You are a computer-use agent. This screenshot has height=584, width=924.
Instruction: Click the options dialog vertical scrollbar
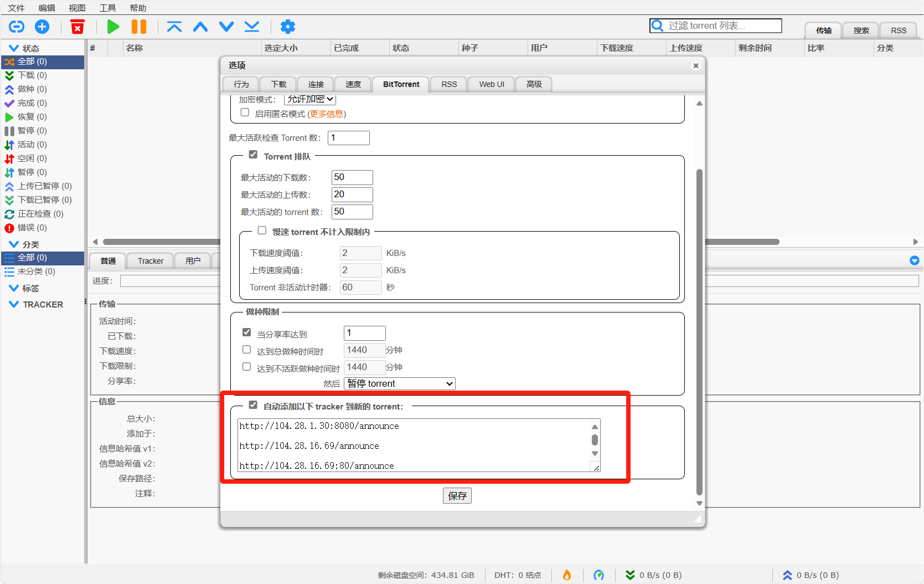pos(699,332)
